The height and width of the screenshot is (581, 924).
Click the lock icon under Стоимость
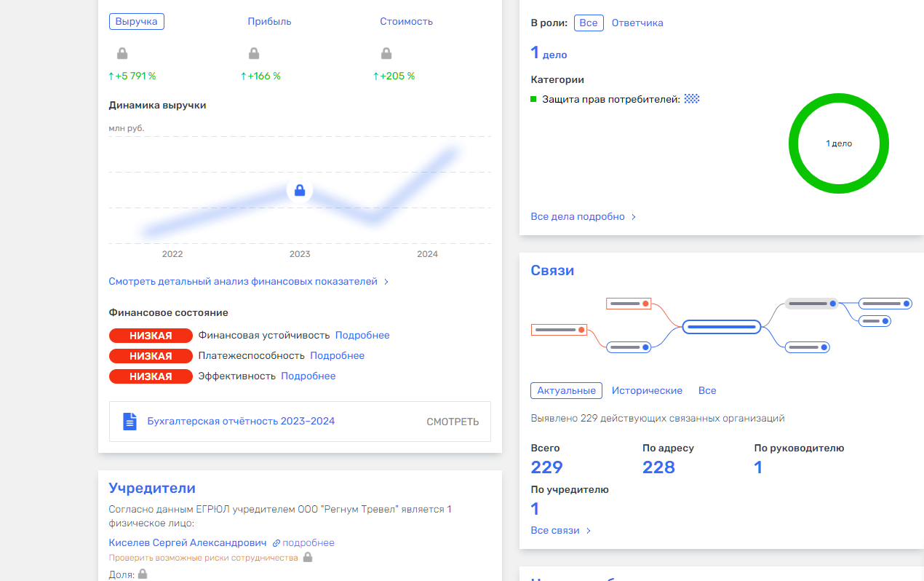coord(386,53)
